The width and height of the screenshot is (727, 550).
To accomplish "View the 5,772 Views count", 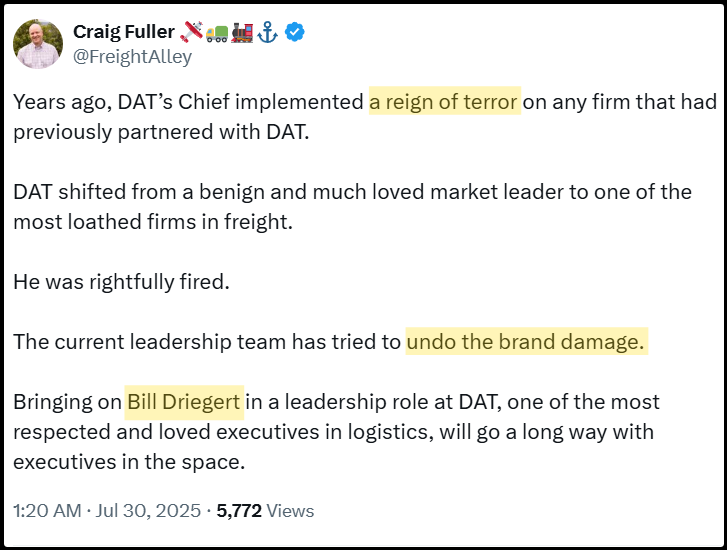I will point(265,511).
